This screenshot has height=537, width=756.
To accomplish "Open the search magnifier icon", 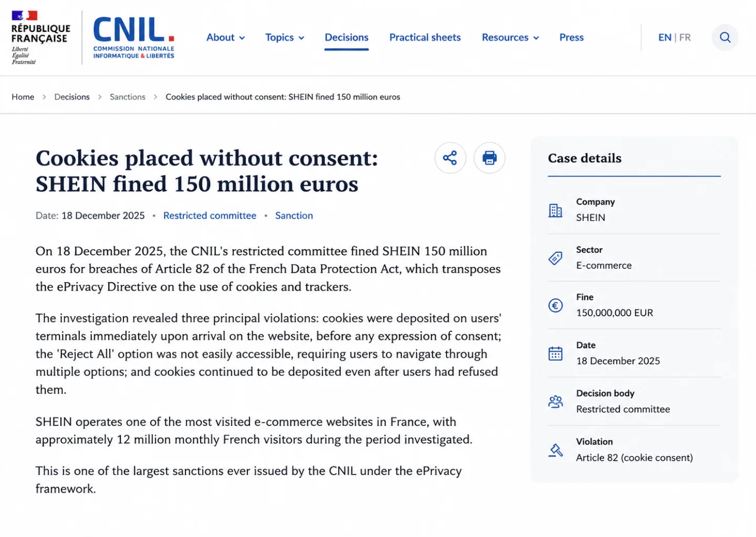I will click(x=725, y=37).
